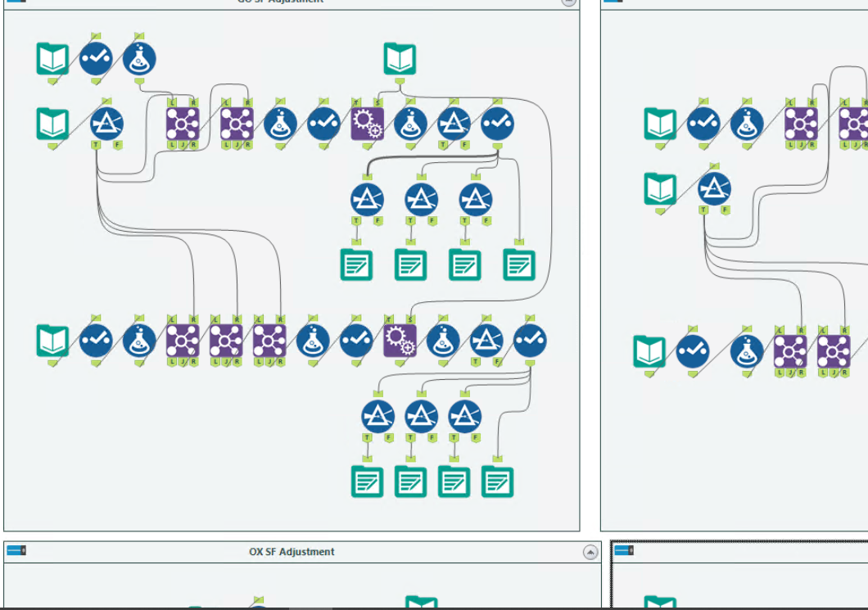The image size is (868, 610).
Task: Click the Unique tool ending the top tool row
Action: 498,123
